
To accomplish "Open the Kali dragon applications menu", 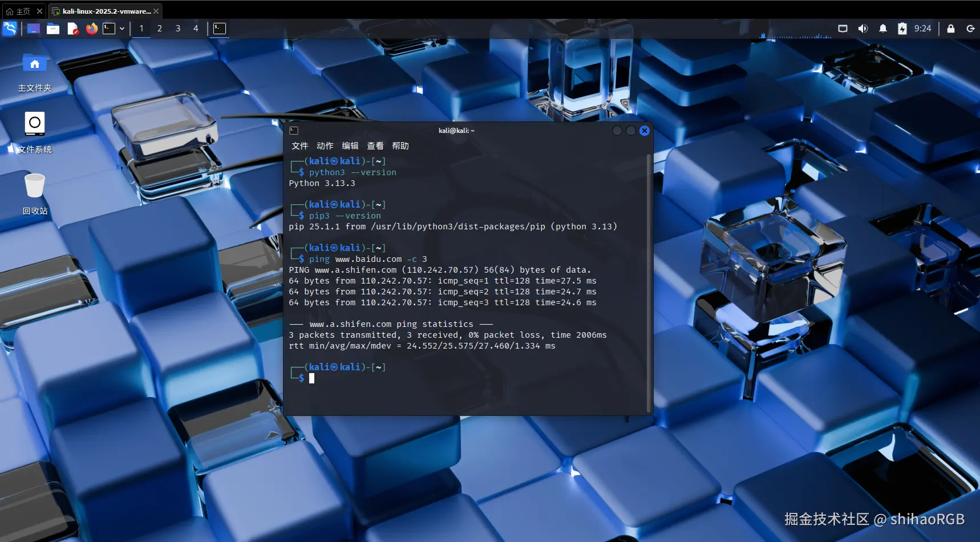I will (10, 29).
